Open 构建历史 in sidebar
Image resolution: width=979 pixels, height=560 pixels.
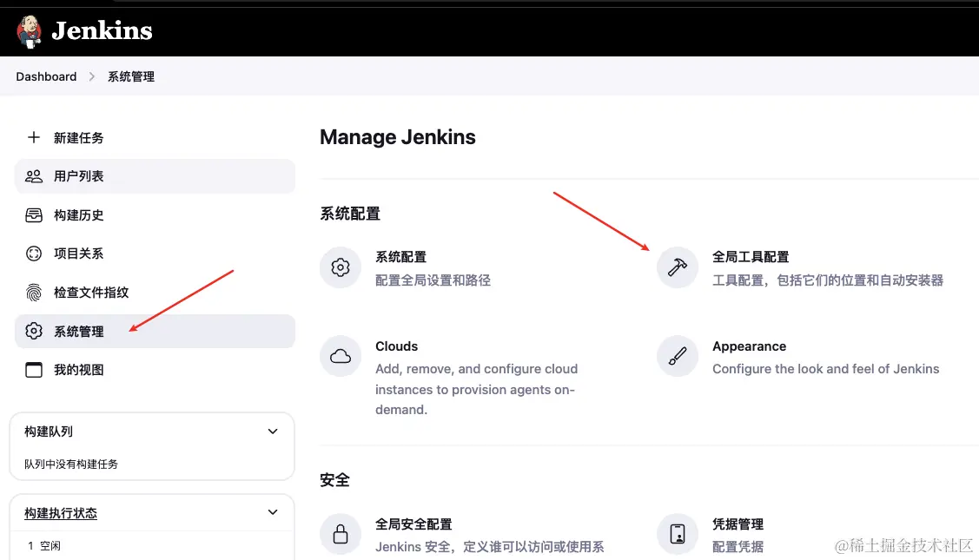click(79, 215)
